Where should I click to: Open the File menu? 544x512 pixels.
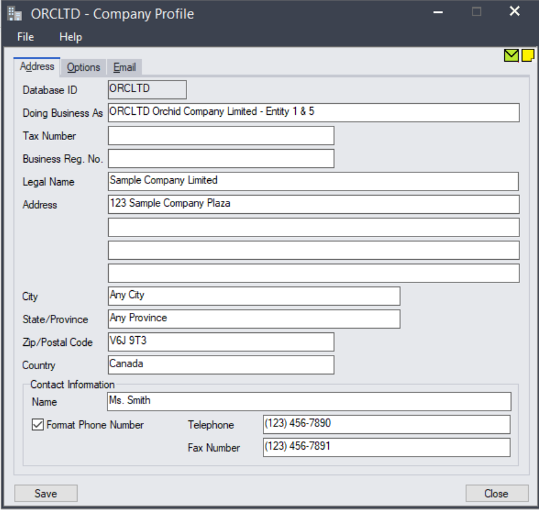tap(26, 37)
